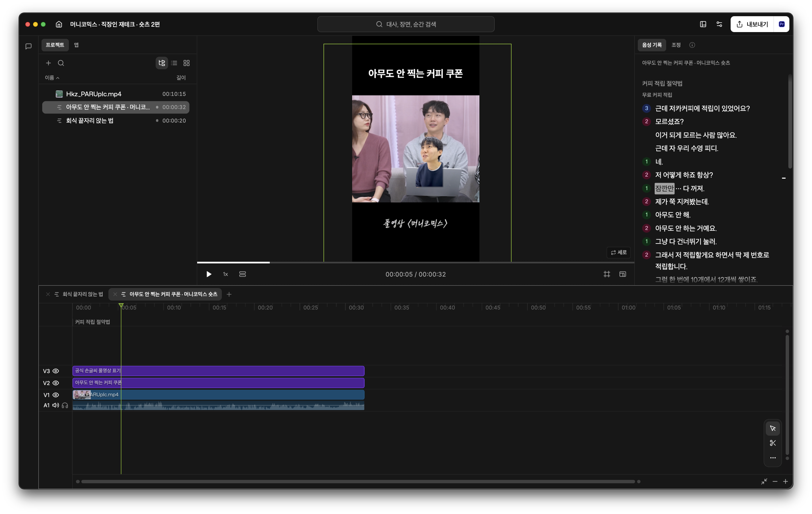This screenshot has width=812, height=514.
Task: Hide V3 track with eye icon
Action: [x=56, y=371]
